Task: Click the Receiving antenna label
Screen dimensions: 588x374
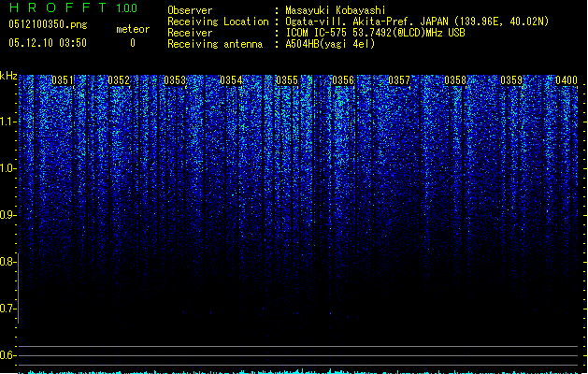Action: tap(215, 44)
